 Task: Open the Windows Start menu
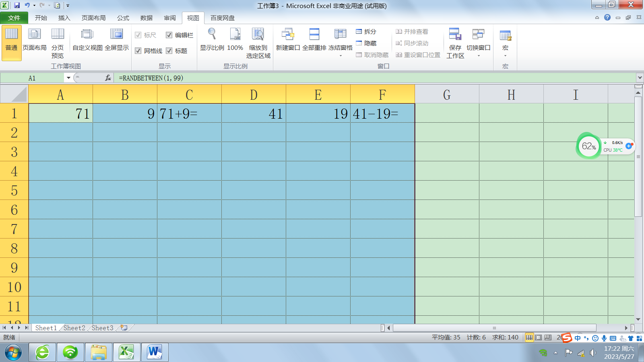tap(13, 353)
